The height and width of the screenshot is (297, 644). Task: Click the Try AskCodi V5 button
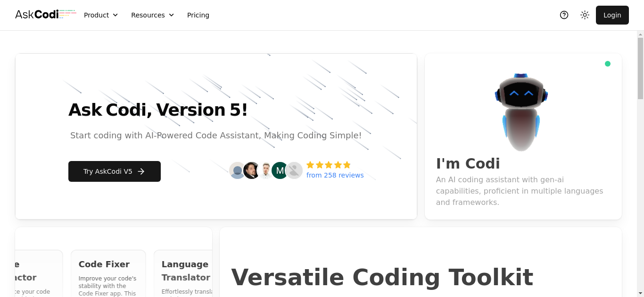[x=115, y=171]
